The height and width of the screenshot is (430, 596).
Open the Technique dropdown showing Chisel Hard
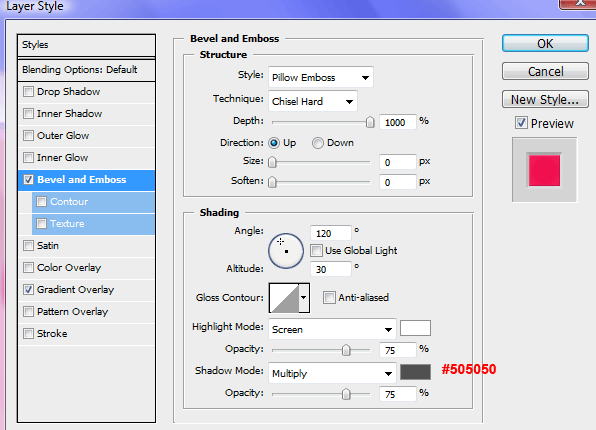[x=313, y=101]
